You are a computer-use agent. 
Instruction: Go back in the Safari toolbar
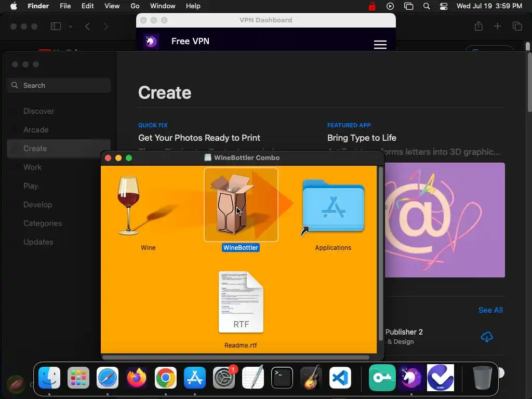click(87, 26)
